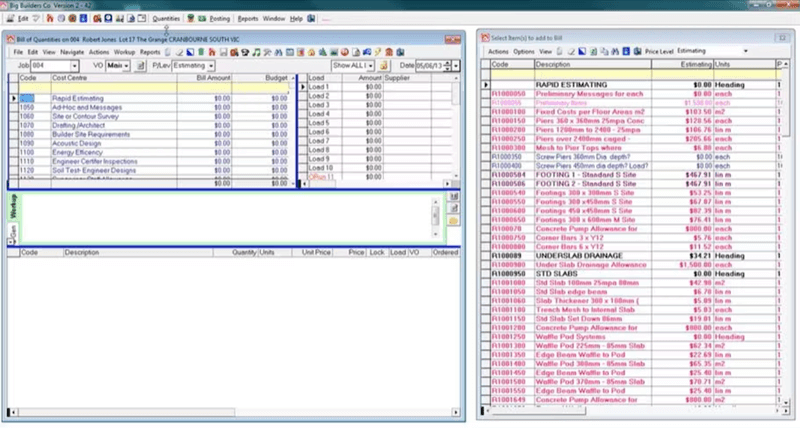Click the exit door icon after Help menu

(x=311, y=18)
